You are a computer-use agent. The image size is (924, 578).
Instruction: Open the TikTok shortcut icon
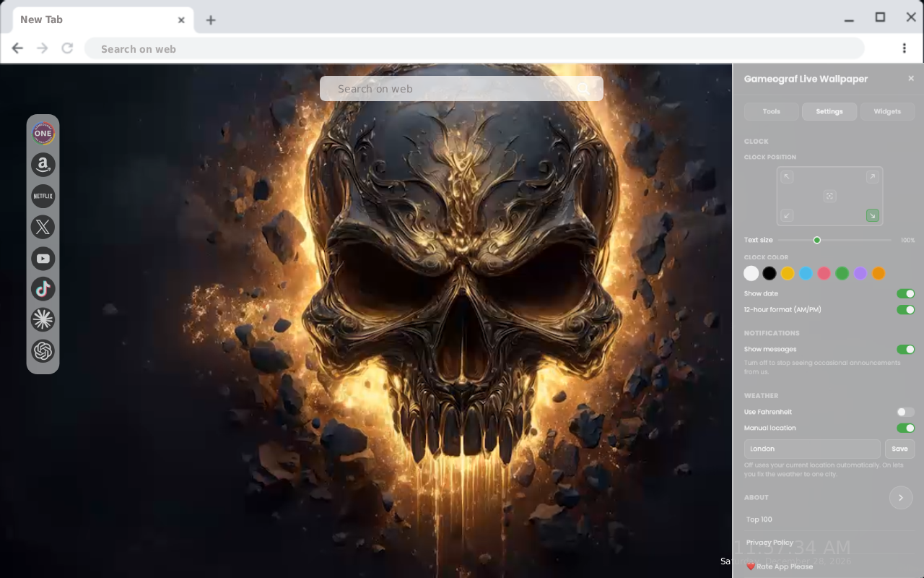point(43,289)
